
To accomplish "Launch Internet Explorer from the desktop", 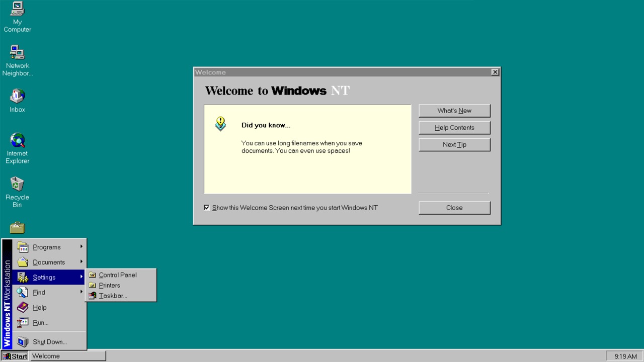I will (17, 140).
